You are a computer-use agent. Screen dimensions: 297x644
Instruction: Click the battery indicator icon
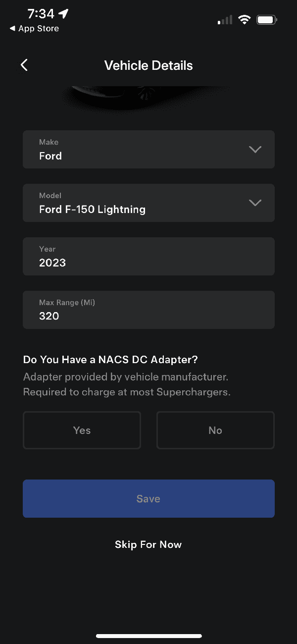pyautogui.click(x=267, y=20)
